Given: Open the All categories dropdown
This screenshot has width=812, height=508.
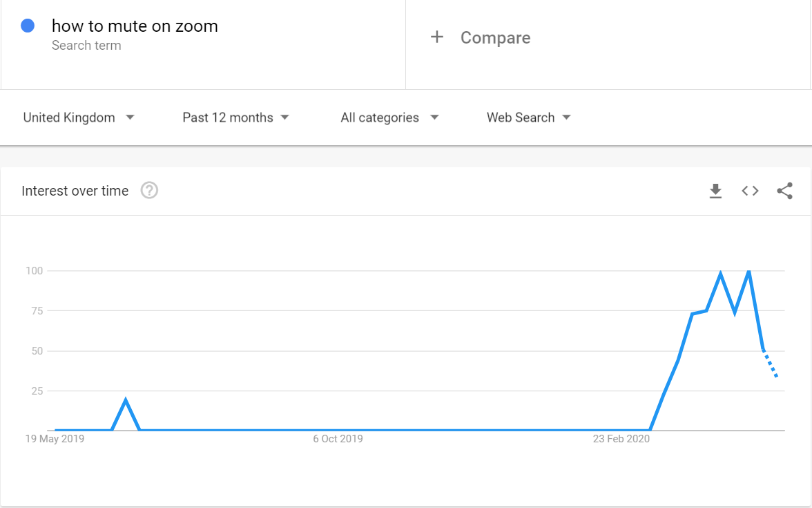Looking at the screenshot, I should (389, 117).
